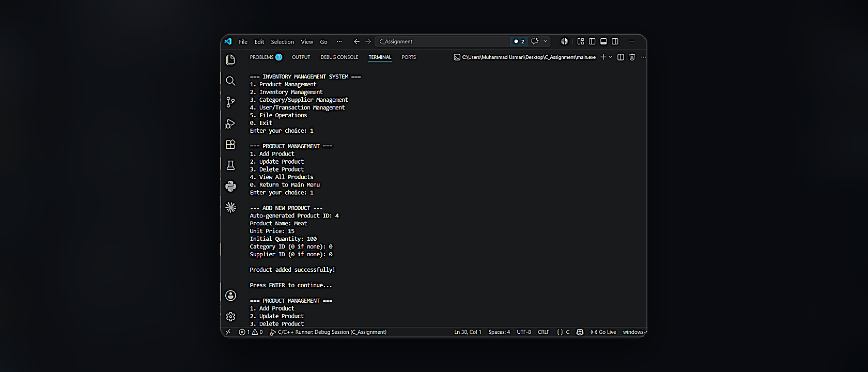Change indentation via Spaces: 4

click(499, 332)
